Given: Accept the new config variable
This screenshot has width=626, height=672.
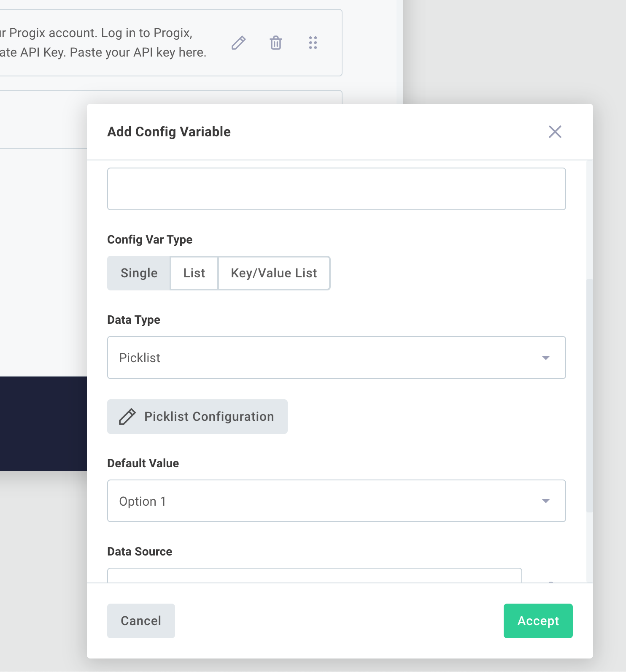Looking at the screenshot, I should click(538, 621).
